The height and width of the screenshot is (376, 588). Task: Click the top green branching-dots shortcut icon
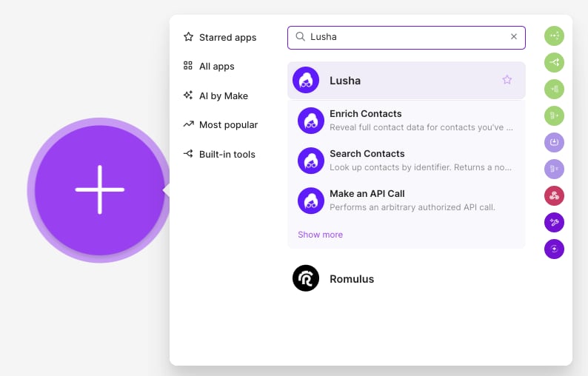554,36
